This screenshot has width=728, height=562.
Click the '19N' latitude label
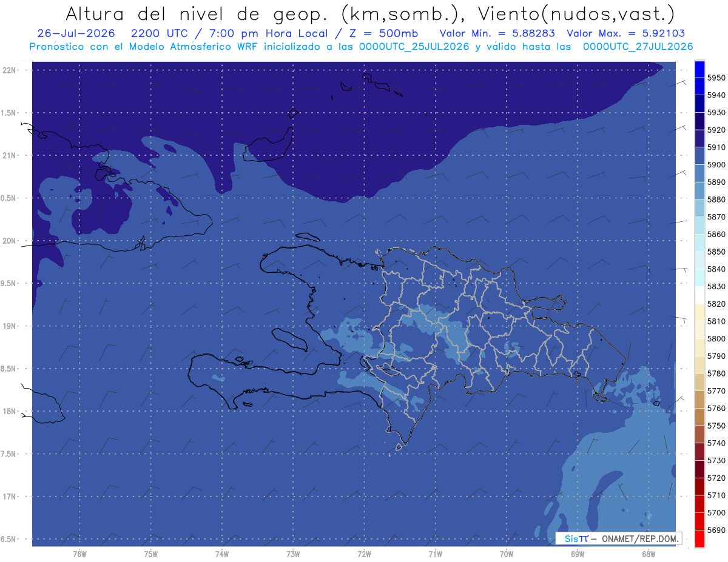(10, 326)
